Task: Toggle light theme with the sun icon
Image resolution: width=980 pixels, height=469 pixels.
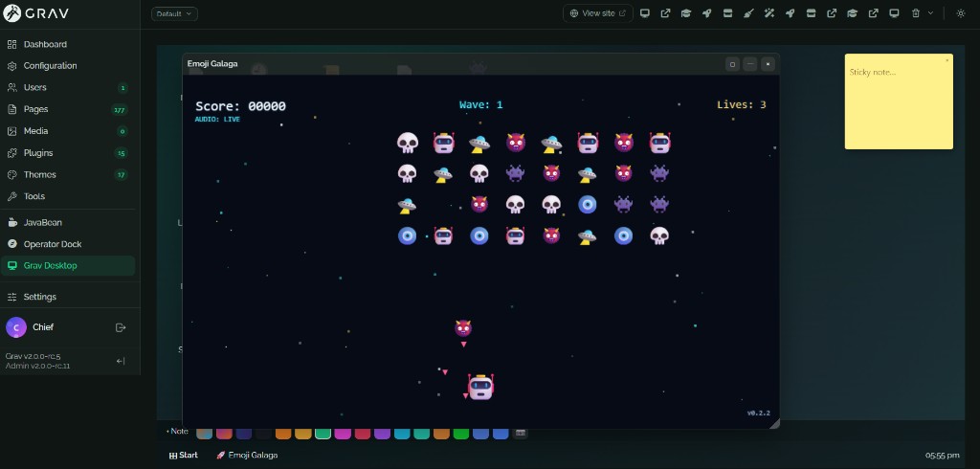Action: coord(961,13)
